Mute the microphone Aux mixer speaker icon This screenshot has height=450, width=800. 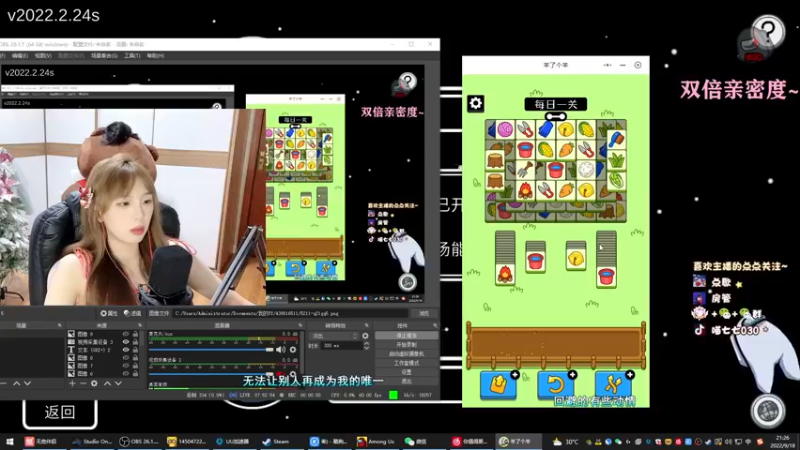tap(280, 349)
